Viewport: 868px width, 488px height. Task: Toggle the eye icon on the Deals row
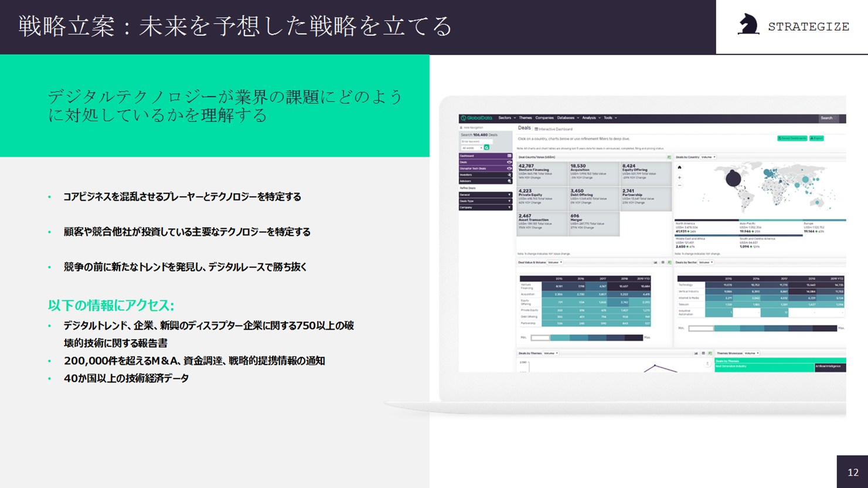tap(509, 162)
